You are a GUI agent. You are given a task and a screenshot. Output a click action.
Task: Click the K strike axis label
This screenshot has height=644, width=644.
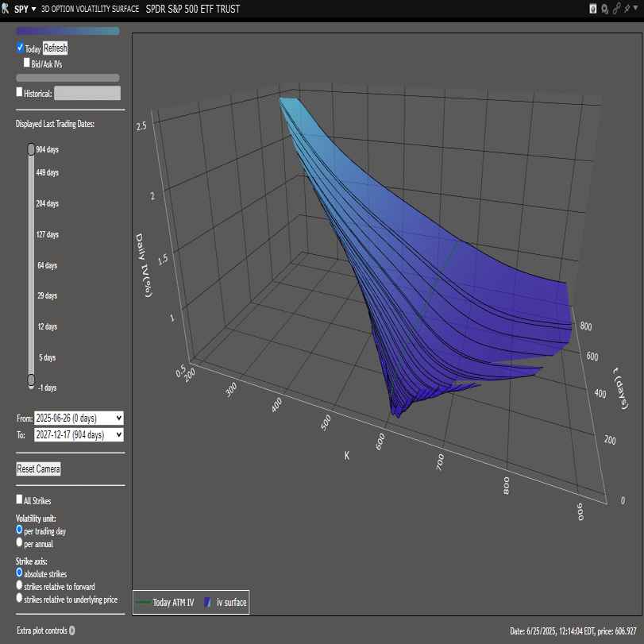tap(347, 456)
